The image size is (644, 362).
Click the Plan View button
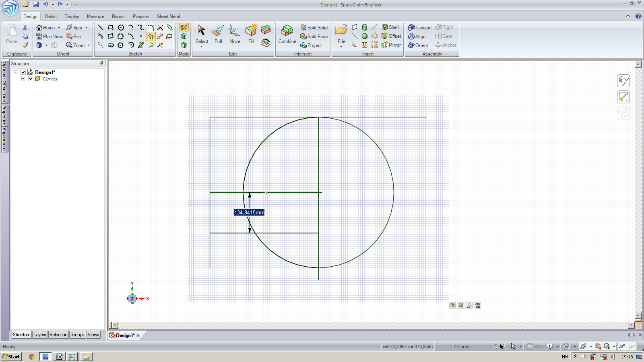click(49, 36)
